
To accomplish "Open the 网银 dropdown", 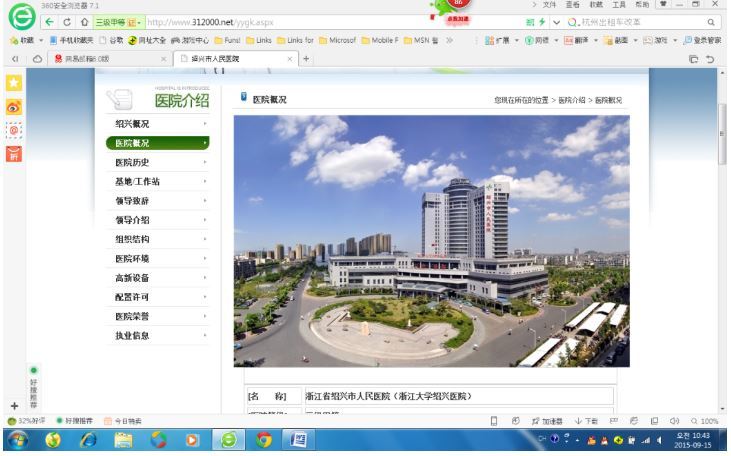I will (x=542, y=41).
